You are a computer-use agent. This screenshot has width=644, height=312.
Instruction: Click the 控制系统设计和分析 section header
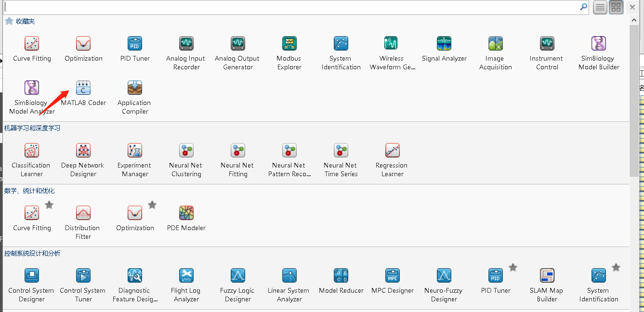tap(32, 253)
